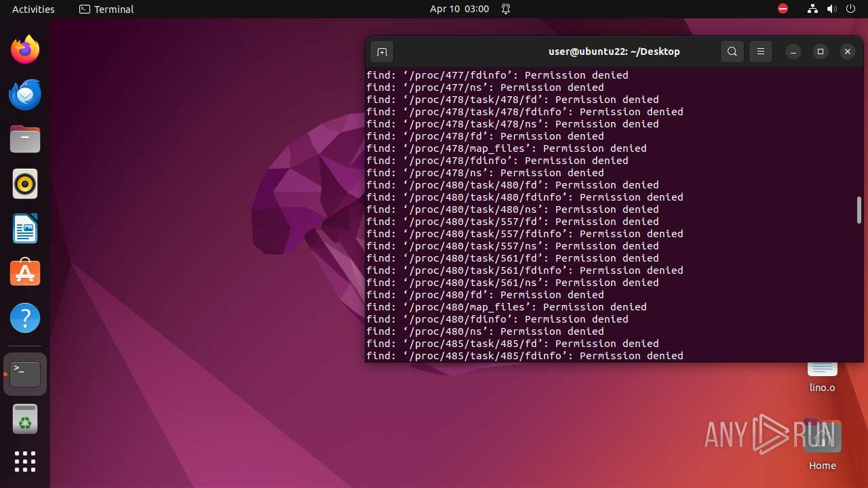Click the '/proc/477/ns' output line
The width and height of the screenshot is (868, 488).
coord(485,87)
